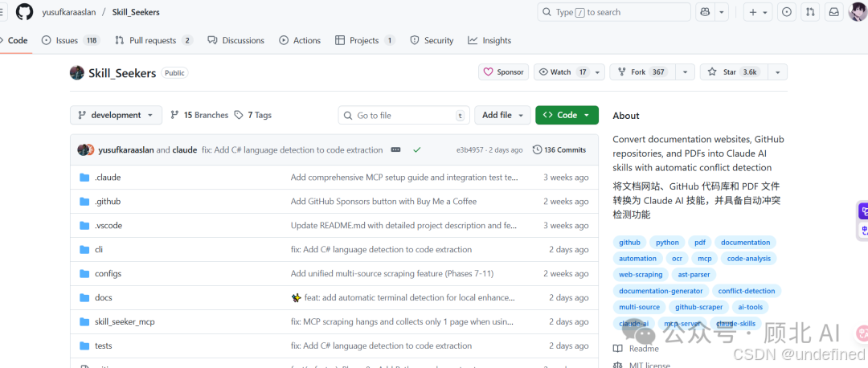Switch to the Insights tab
The image size is (868, 368).
[489, 40]
